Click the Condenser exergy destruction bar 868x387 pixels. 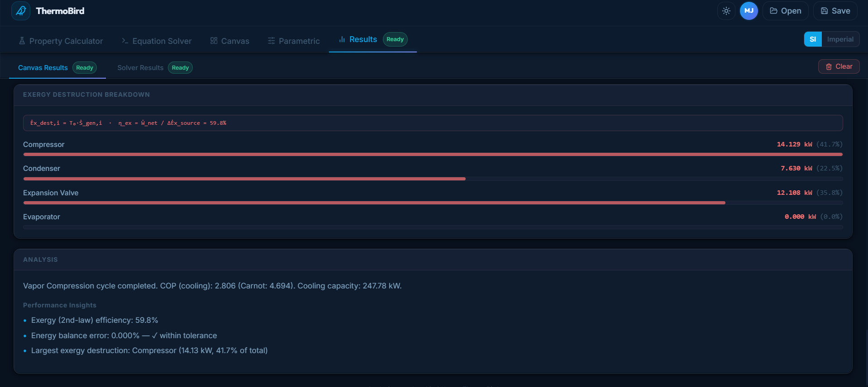pos(433,179)
